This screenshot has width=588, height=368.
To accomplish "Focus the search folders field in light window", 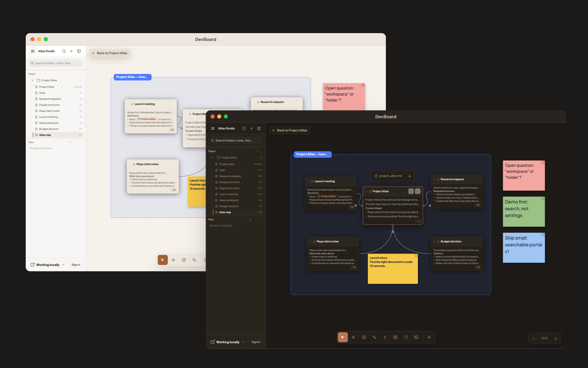I will 56,63.
